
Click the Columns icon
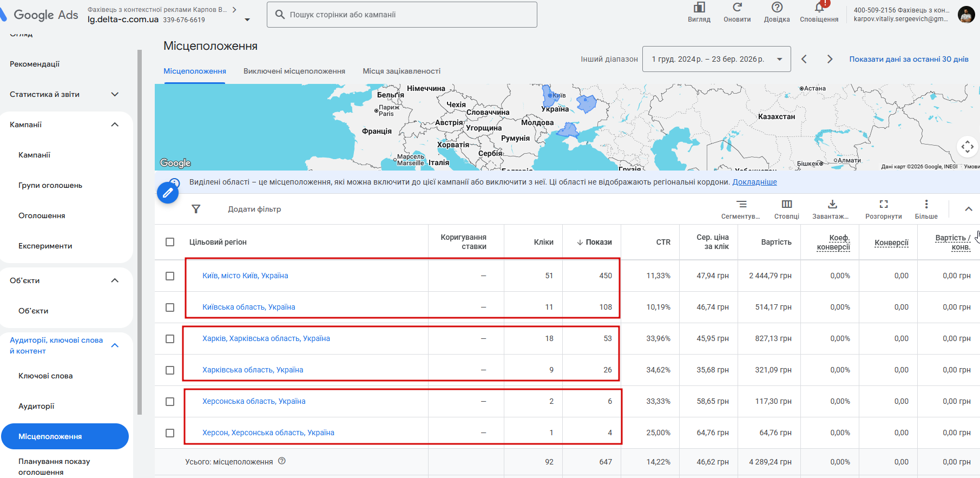click(x=786, y=205)
